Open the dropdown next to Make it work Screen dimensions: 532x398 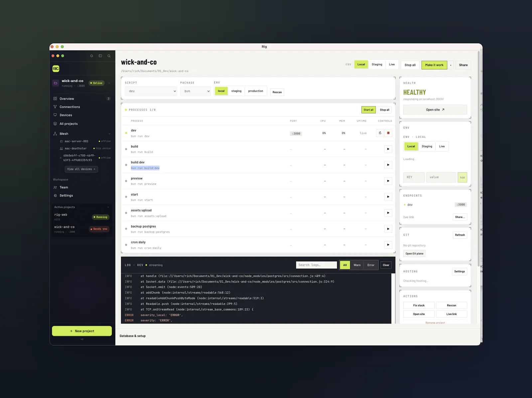[451, 65]
